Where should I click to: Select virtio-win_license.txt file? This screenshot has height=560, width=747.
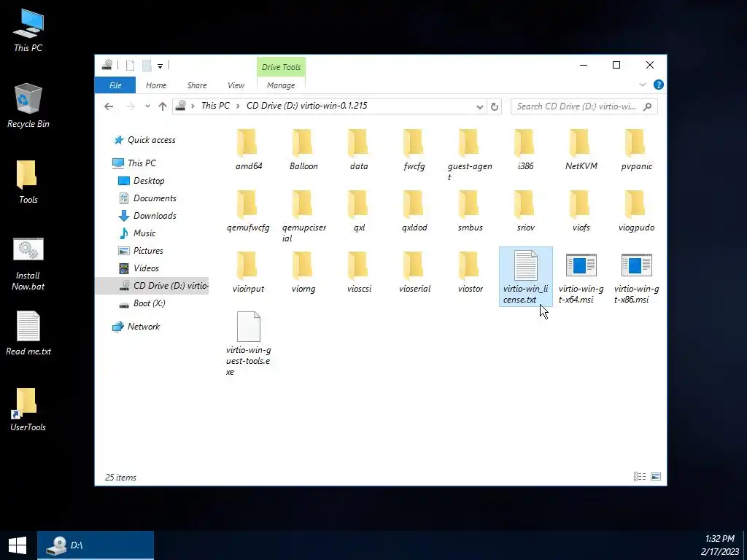coord(525,277)
